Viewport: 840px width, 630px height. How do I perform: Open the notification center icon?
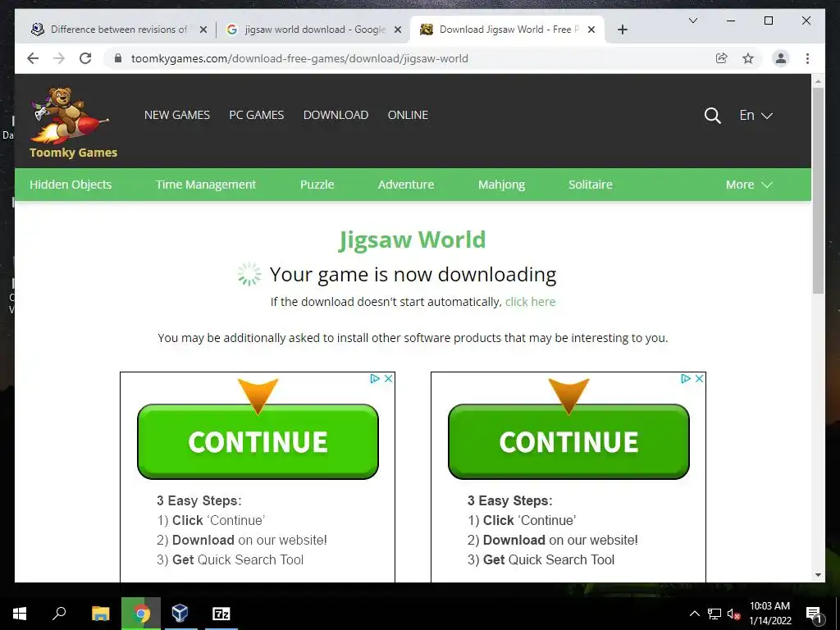tap(814, 614)
